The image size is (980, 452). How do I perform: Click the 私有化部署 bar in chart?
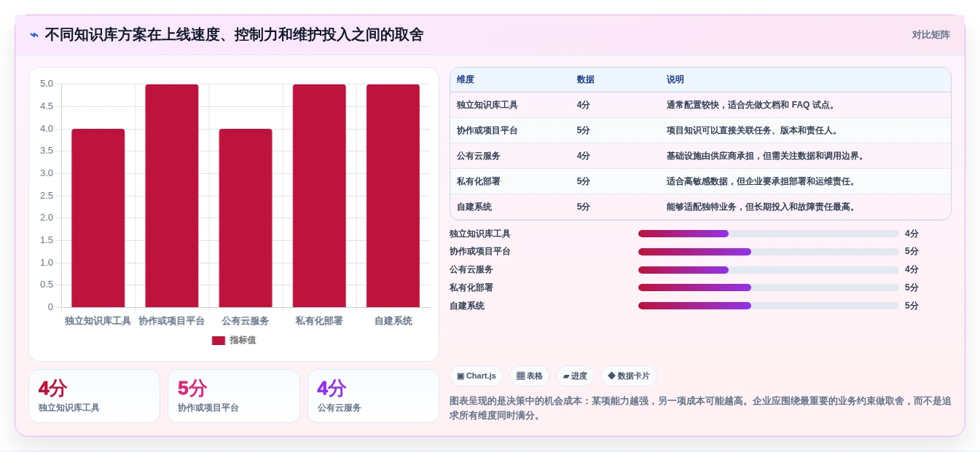coord(319,196)
